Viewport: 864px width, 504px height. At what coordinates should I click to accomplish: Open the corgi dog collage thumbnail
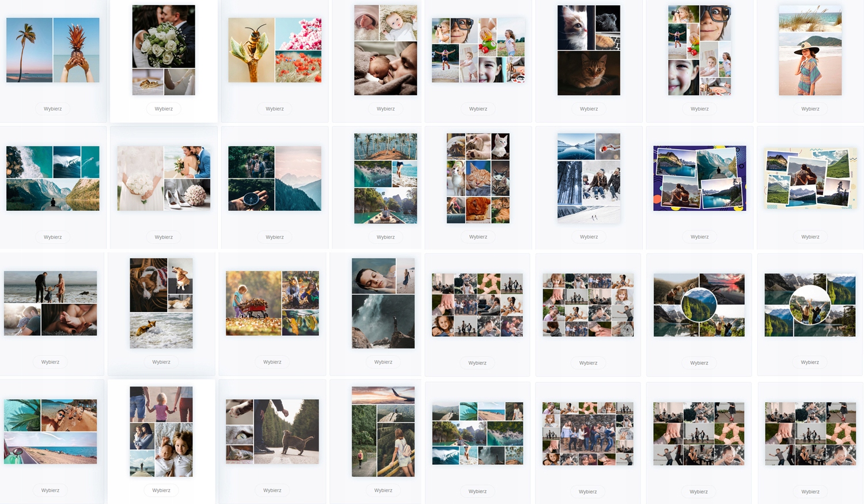click(x=161, y=304)
